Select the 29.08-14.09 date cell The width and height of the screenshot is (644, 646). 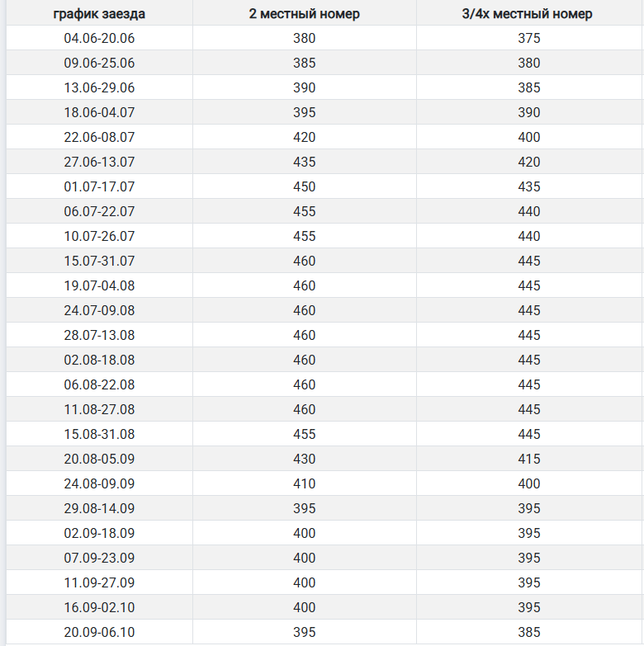pyautogui.click(x=99, y=508)
